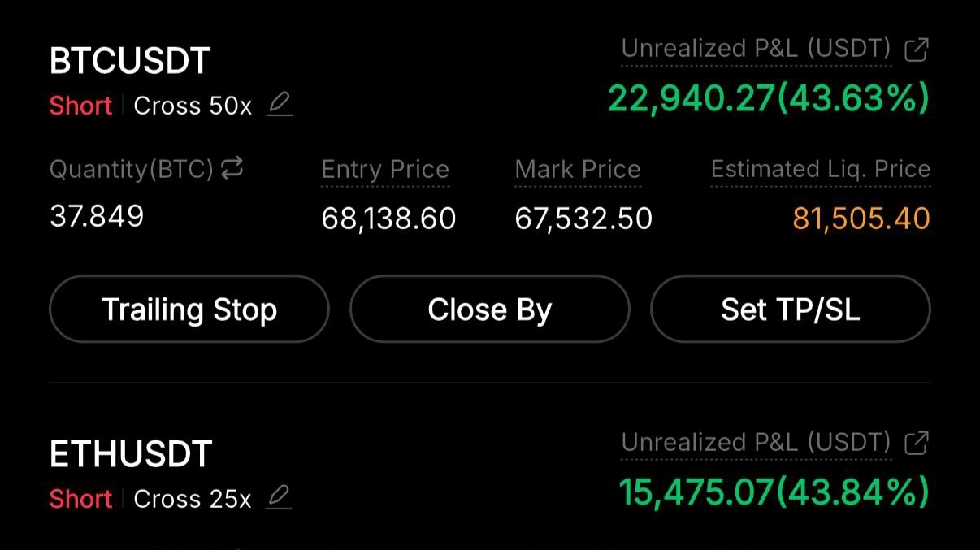The width and height of the screenshot is (980, 550).
Task: Show the Entry Price explanation
Action: (x=385, y=169)
